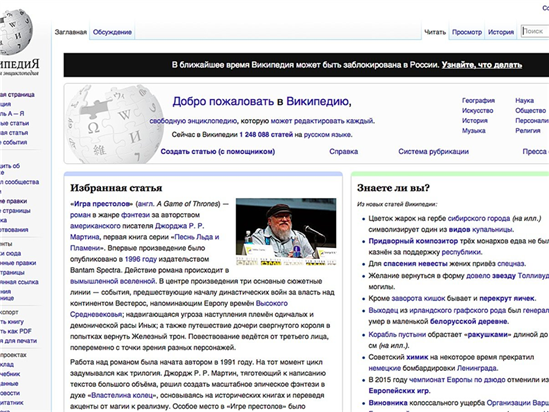Image resolution: width=549 pixels, height=412 pixels.
Task: Click 'для печати' sidebar link
Action: (x=20, y=341)
